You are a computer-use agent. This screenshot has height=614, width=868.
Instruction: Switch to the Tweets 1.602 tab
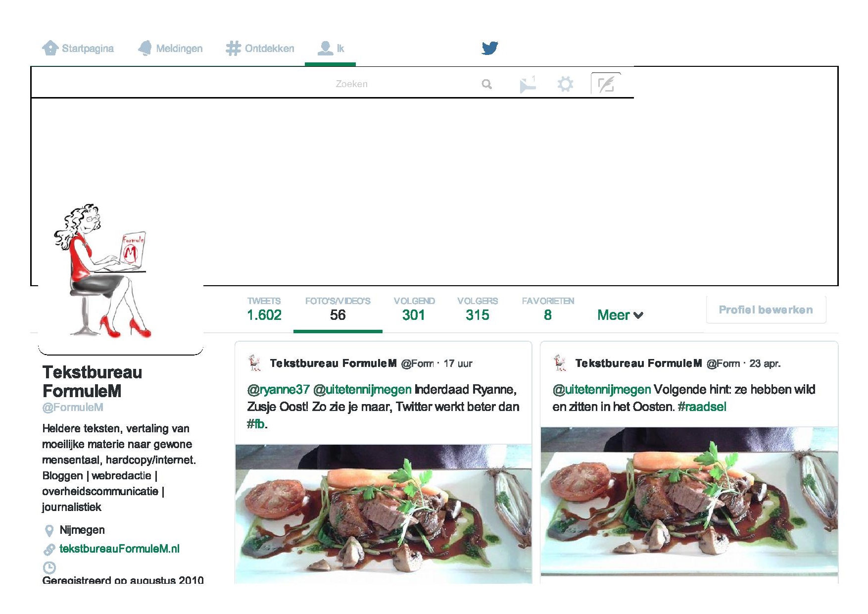264,309
